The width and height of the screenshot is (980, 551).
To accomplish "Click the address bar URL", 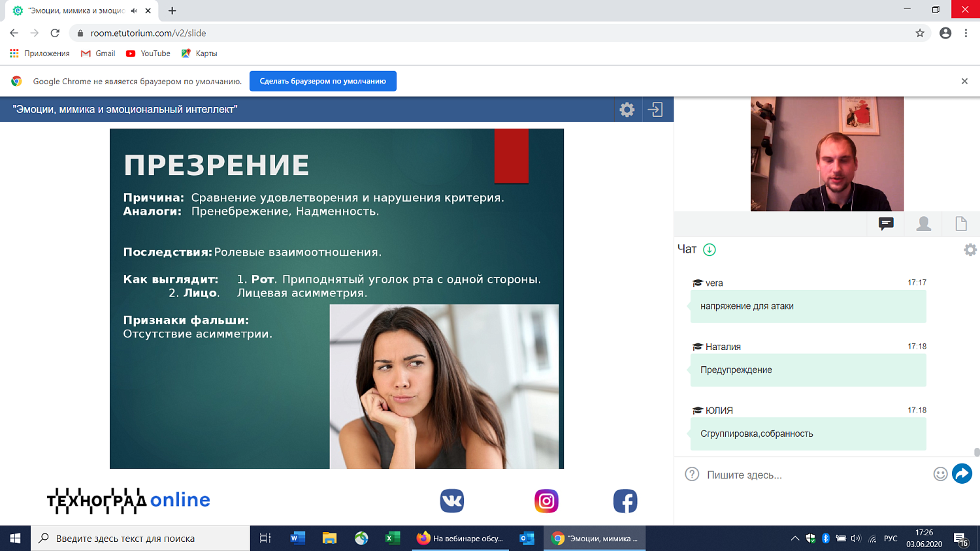I will click(x=148, y=33).
